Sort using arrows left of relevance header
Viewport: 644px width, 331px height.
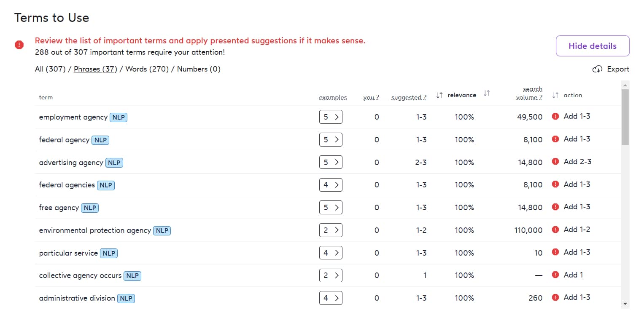click(439, 95)
